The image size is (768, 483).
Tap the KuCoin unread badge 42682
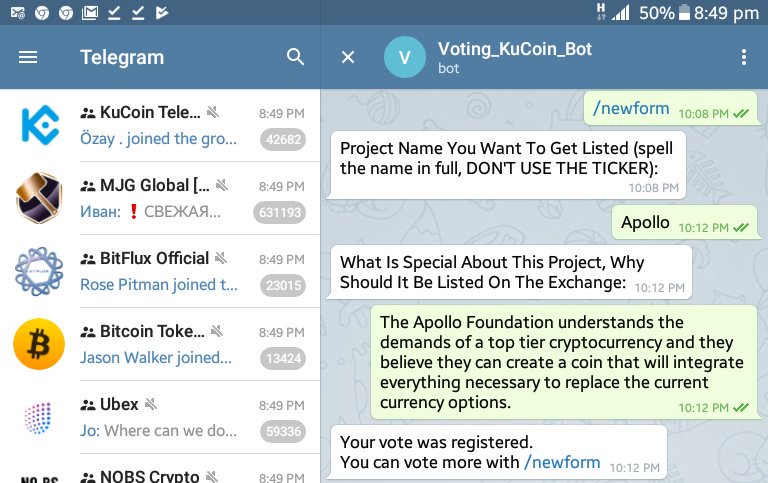(283, 140)
